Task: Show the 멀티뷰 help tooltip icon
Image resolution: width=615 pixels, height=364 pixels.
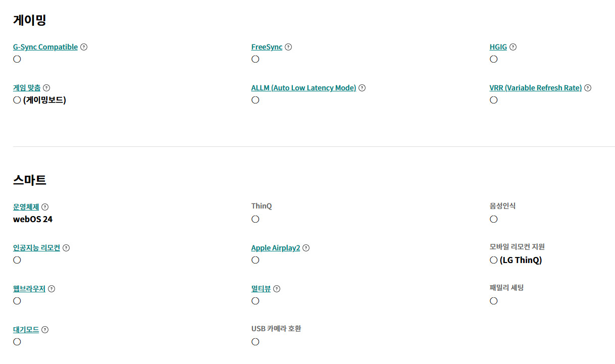Action: 277,289
